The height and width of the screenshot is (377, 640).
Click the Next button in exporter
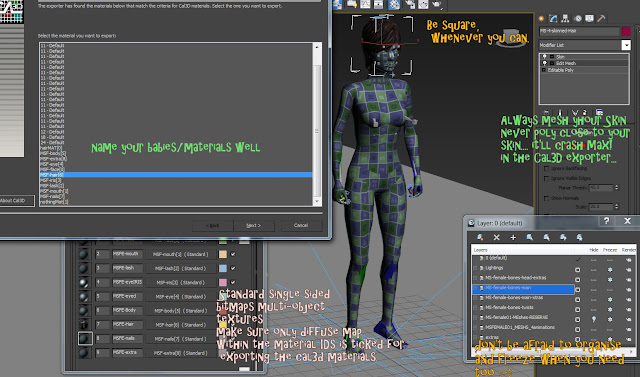(x=253, y=225)
